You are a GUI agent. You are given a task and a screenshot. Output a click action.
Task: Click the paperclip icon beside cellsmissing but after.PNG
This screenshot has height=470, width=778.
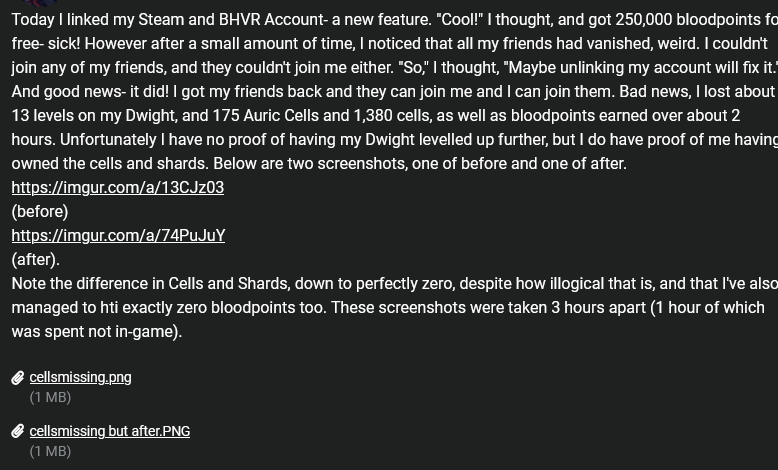(18, 431)
